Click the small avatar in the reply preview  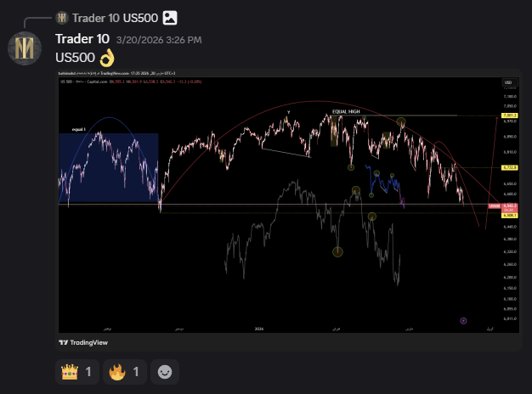62,18
